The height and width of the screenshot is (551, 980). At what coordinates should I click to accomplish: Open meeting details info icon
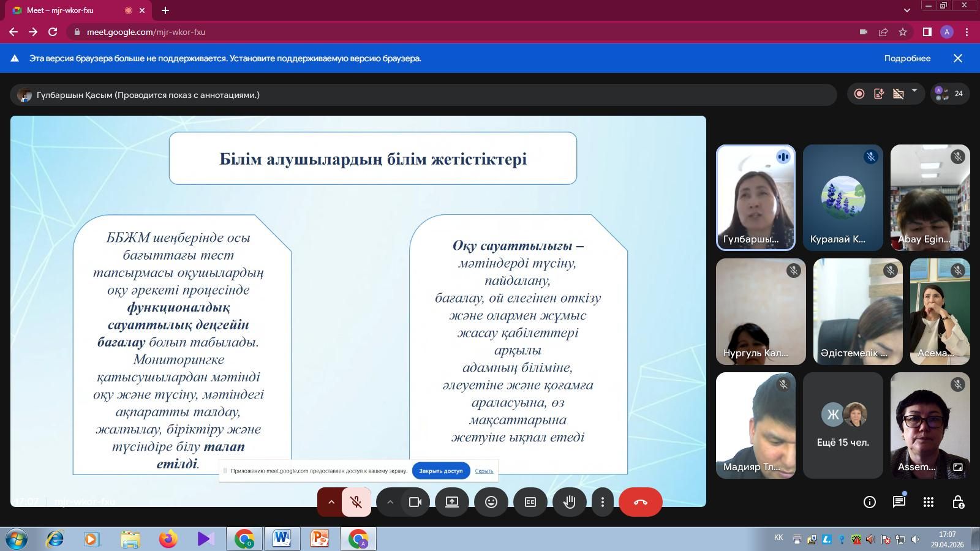869,502
